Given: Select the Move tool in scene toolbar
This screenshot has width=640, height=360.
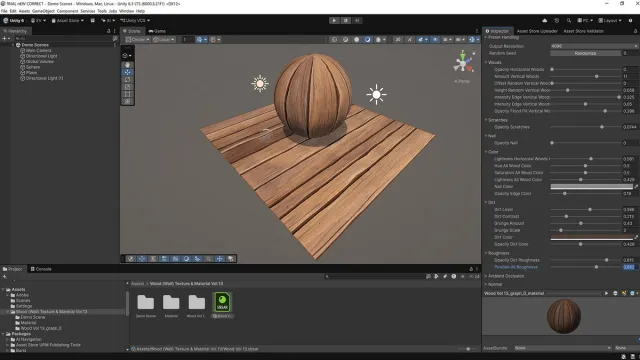Looking at the screenshot, I should coord(127,72).
